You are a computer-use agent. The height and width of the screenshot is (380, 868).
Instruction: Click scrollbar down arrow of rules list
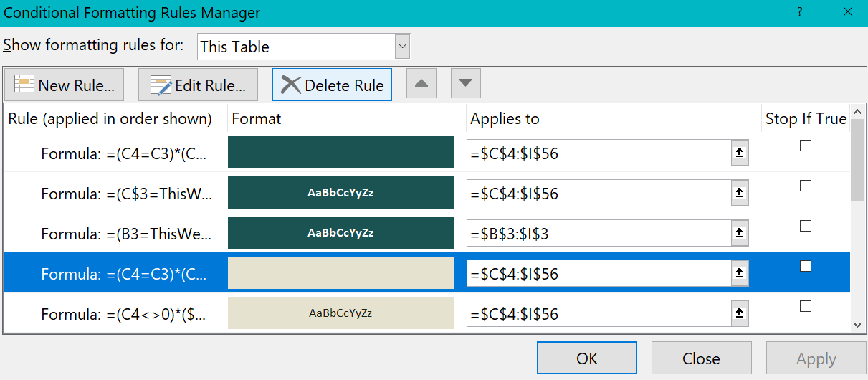pyautogui.click(x=857, y=325)
